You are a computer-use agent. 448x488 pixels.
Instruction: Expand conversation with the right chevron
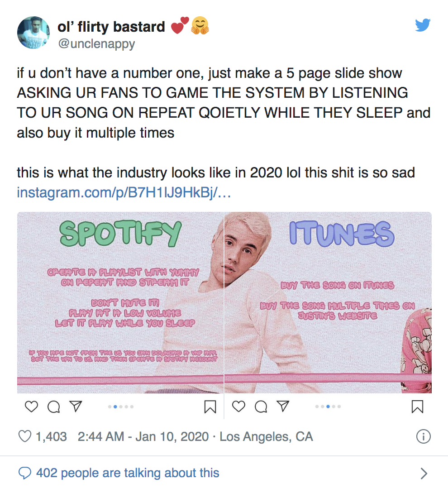(x=424, y=474)
